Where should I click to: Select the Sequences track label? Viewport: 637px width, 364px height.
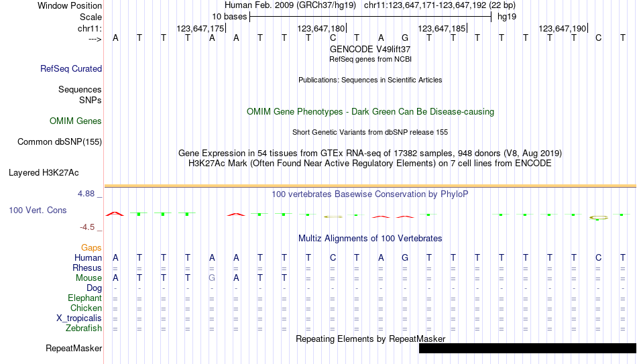click(x=80, y=89)
